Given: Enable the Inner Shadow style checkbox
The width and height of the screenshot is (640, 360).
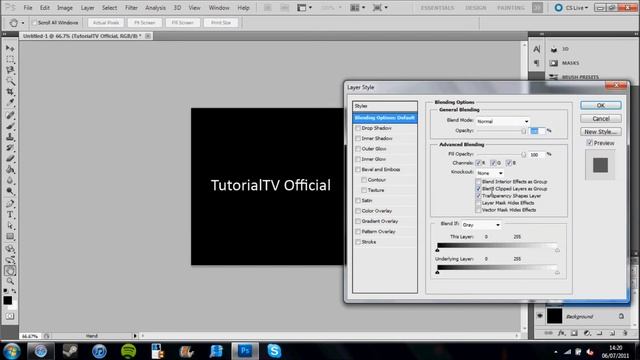Looking at the screenshot, I should pos(358,138).
